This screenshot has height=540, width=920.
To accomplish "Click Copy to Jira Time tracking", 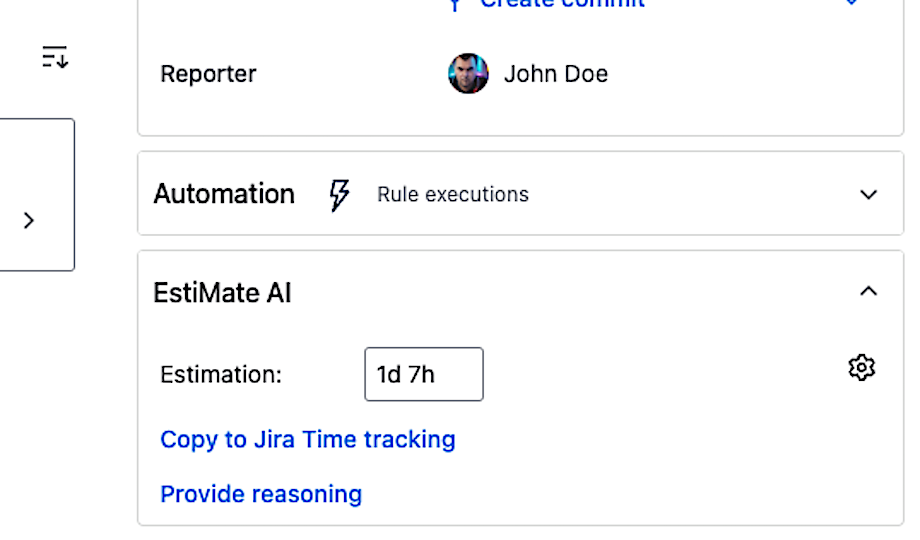I will (308, 439).
